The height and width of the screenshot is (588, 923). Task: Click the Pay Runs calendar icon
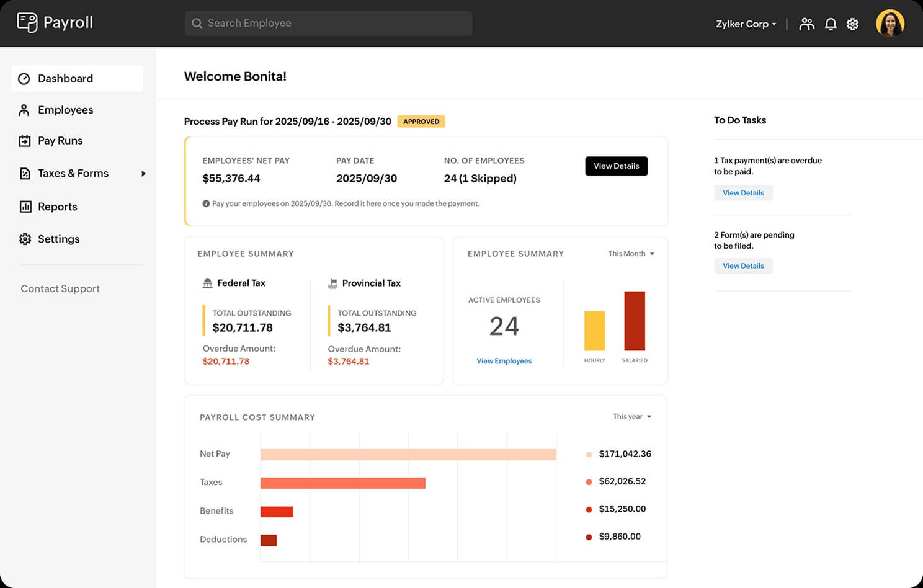[24, 141]
